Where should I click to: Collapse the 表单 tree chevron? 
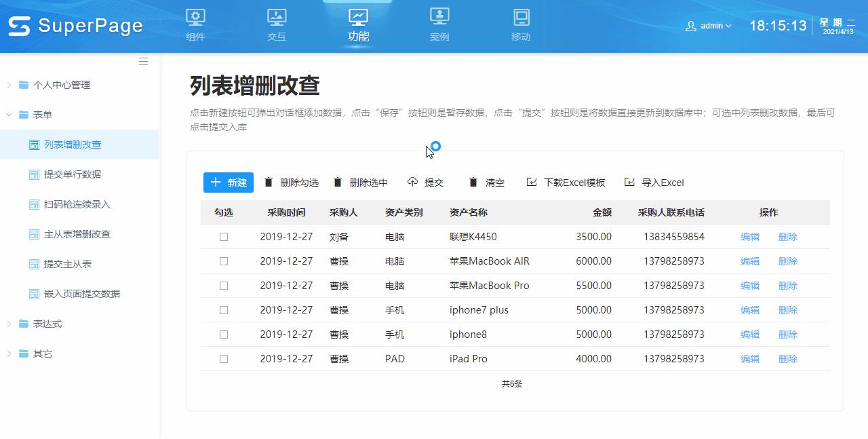pos(9,115)
